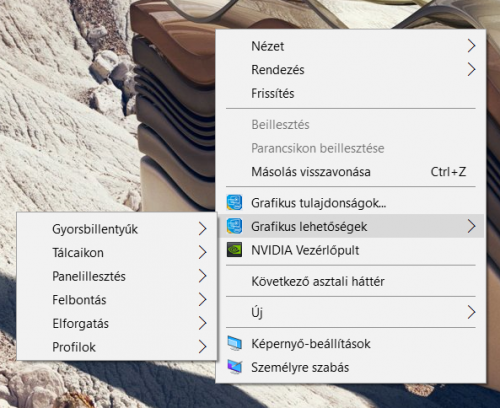Open Grafikus tulajdonságok...
This screenshot has height=408, width=500.
351,203
